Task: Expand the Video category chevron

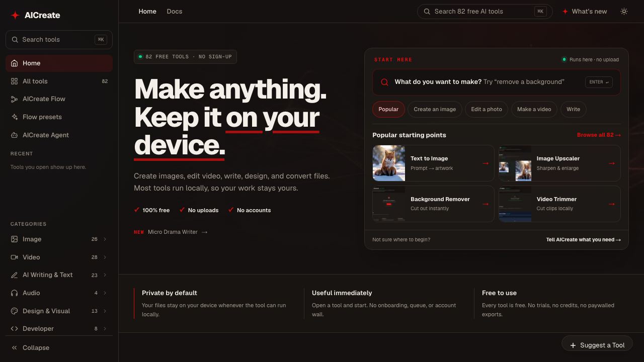Action: point(105,257)
